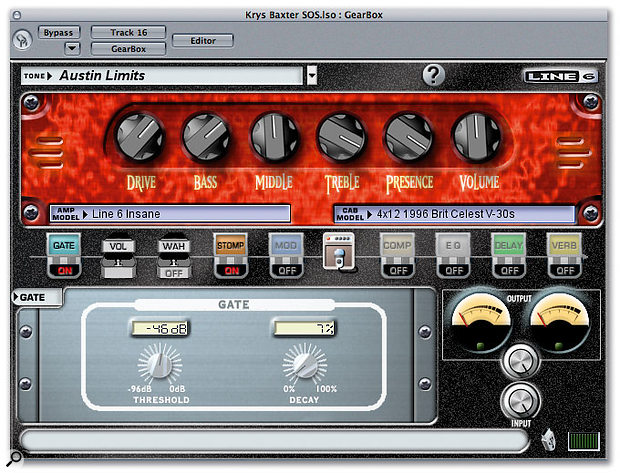Toggle the Gate effect off

coord(64,255)
